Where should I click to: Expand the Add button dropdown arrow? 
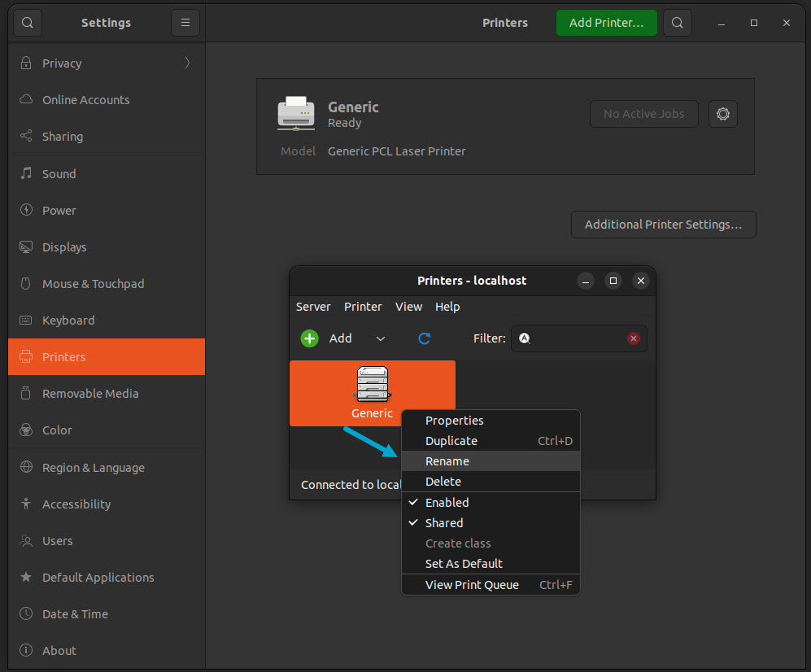[379, 338]
